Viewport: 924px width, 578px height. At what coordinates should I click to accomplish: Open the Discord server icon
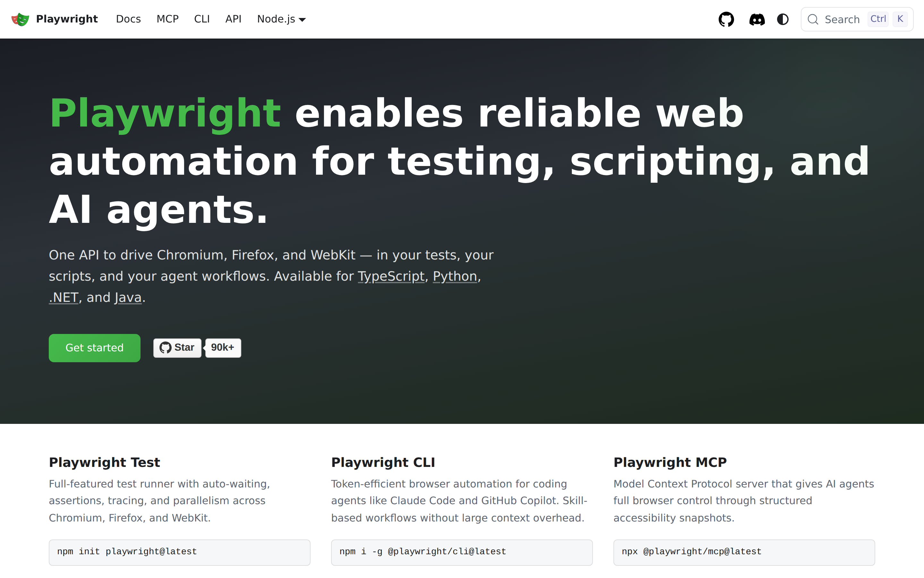pos(757,19)
